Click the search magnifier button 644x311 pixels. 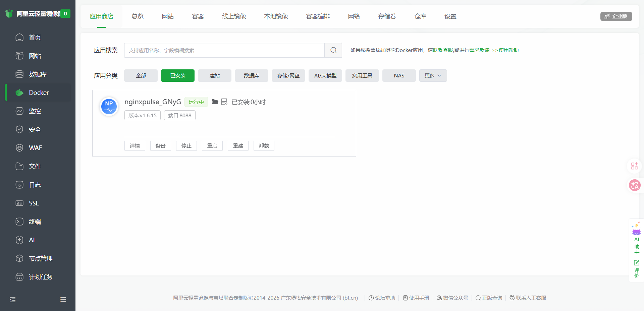point(333,50)
